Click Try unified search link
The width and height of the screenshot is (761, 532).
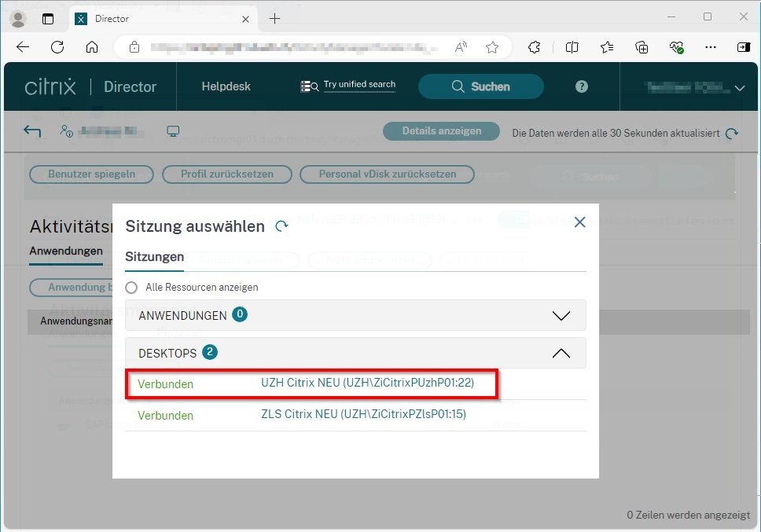359,85
